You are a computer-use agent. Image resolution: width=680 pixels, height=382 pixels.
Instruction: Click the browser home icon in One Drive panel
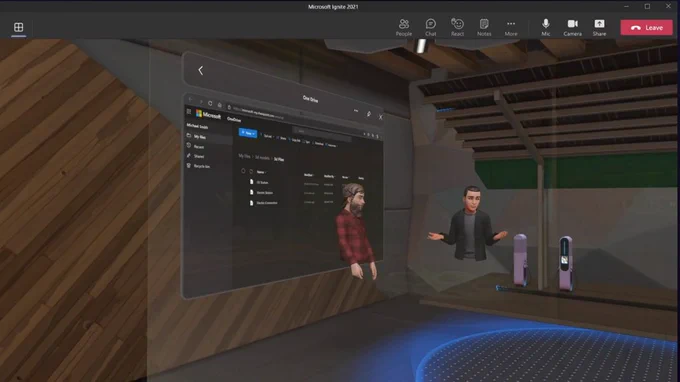(219, 105)
